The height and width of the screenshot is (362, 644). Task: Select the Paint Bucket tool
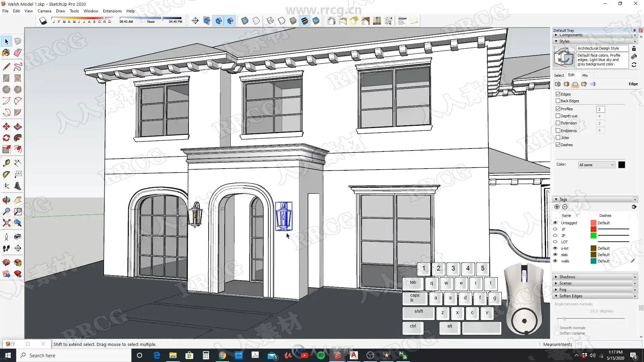[6, 53]
